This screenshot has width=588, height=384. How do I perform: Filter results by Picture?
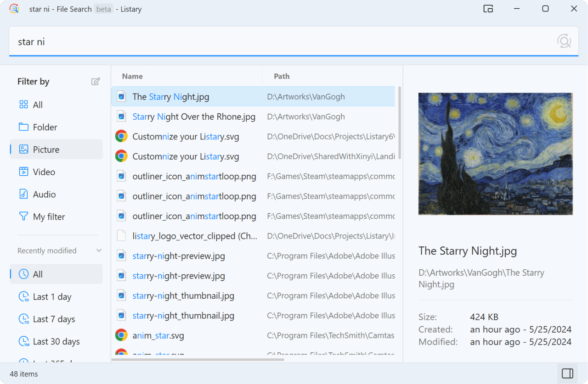(x=56, y=150)
